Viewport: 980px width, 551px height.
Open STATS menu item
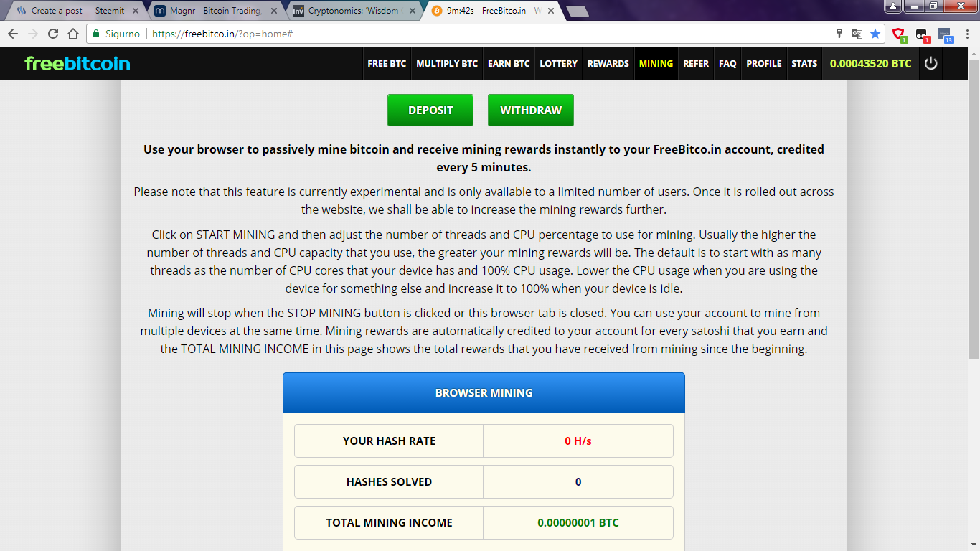pyautogui.click(x=804, y=64)
